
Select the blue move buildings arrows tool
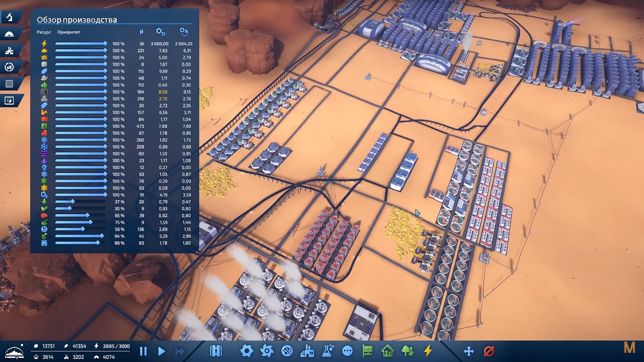[x=468, y=351]
